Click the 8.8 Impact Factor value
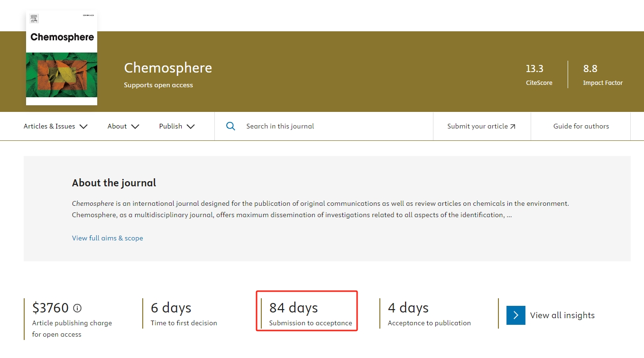The height and width of the screenshot is (358, 644). point(590,69)
